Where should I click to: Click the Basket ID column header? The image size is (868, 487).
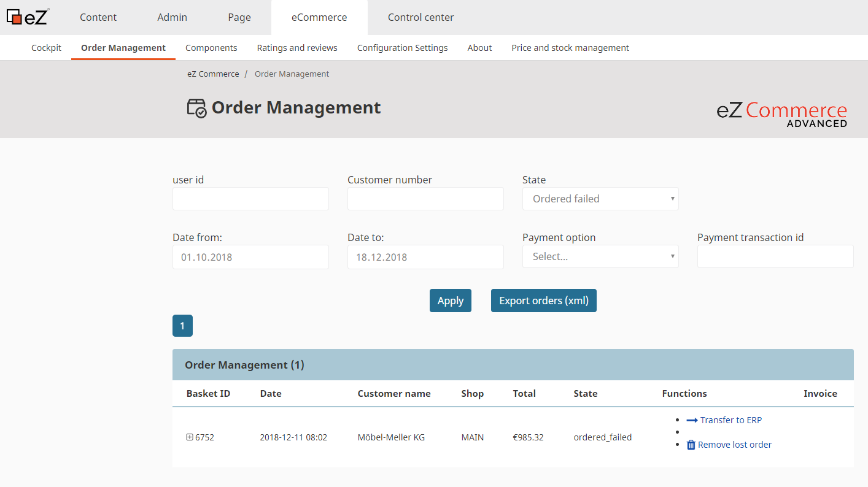208,394
